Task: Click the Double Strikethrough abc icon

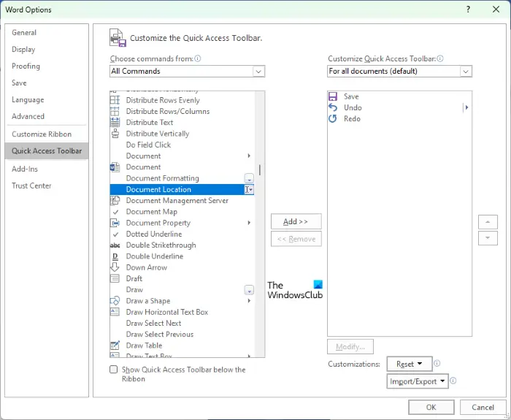Action: [115, 245]
